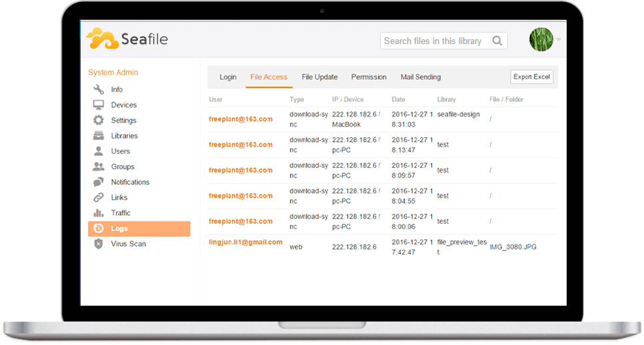This screenshot has height=345, width=644.
Task: Click the Logs clock icon
Action: (99, 228)
